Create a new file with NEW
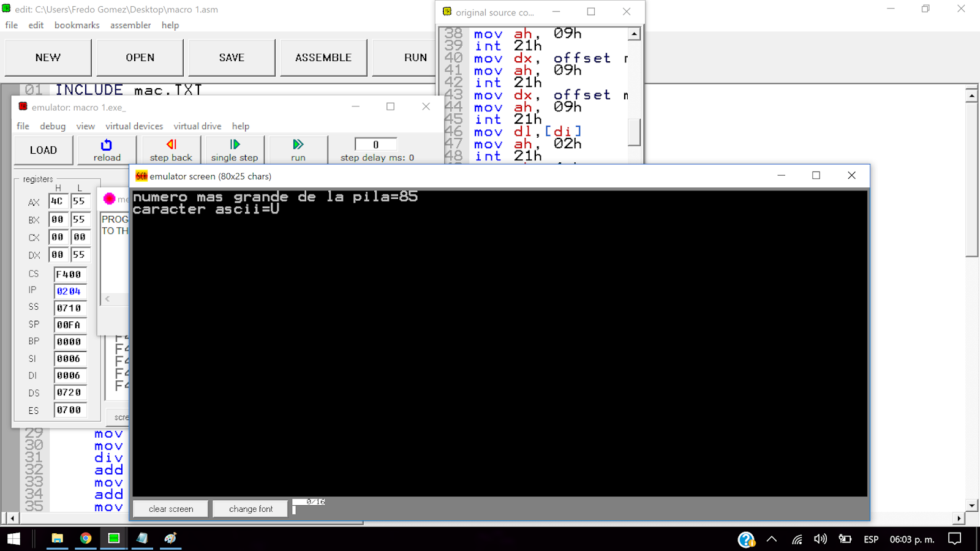Image resolution: width=980 pixels, height=551 pixels. [x=47, y=57]
